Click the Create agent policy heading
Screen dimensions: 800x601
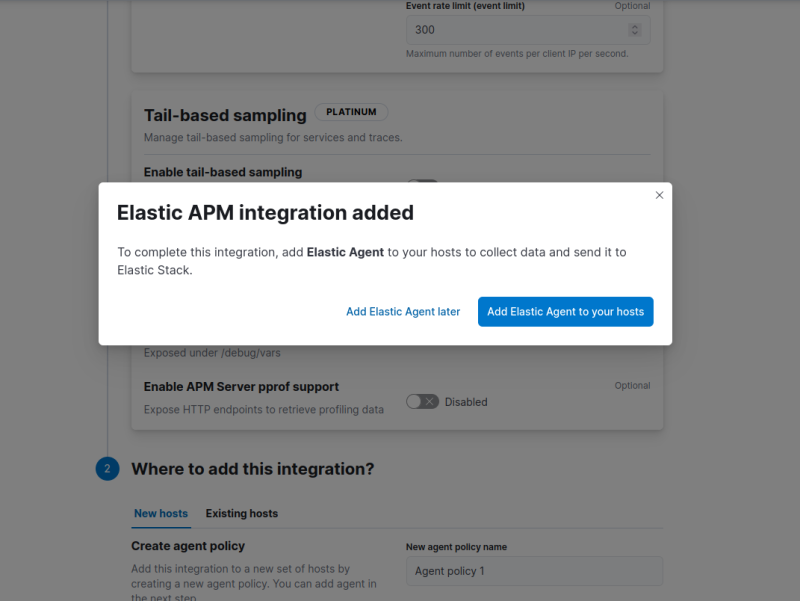tap(188, 546)
